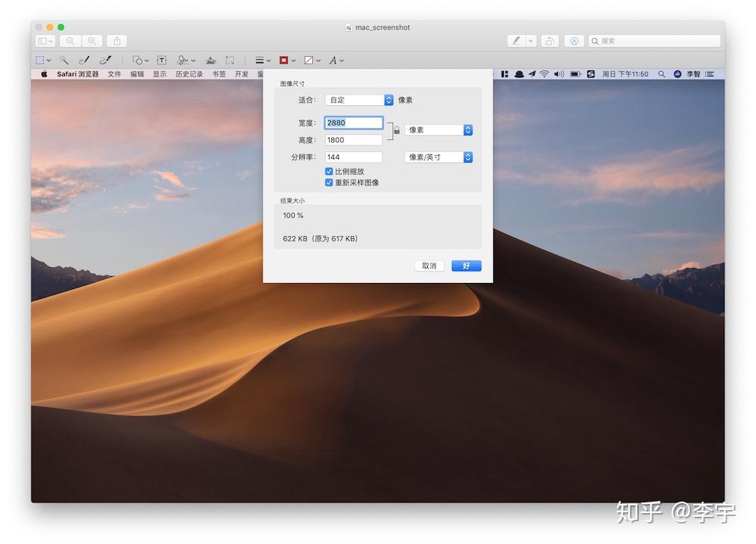Open the 书签 menu
The image size is (756, 544).
[219, 73]
